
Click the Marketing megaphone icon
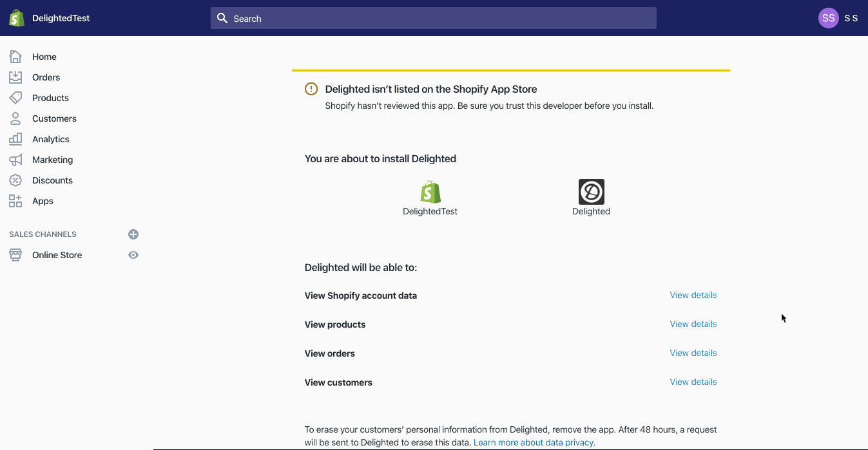[x=15, y=160]
